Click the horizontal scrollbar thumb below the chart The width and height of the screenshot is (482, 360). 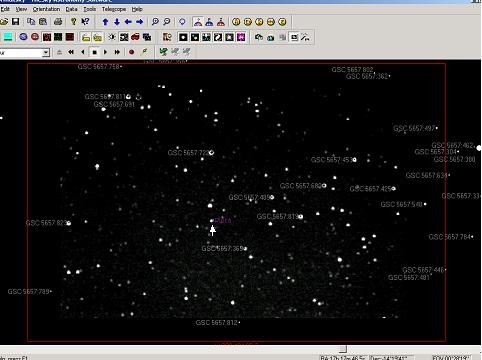click(x=343, y=349)
